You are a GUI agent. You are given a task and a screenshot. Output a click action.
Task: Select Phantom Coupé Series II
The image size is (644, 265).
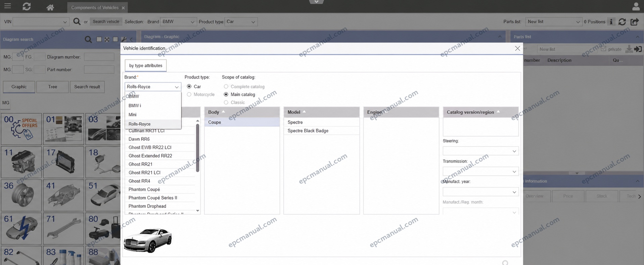[160, 198]
